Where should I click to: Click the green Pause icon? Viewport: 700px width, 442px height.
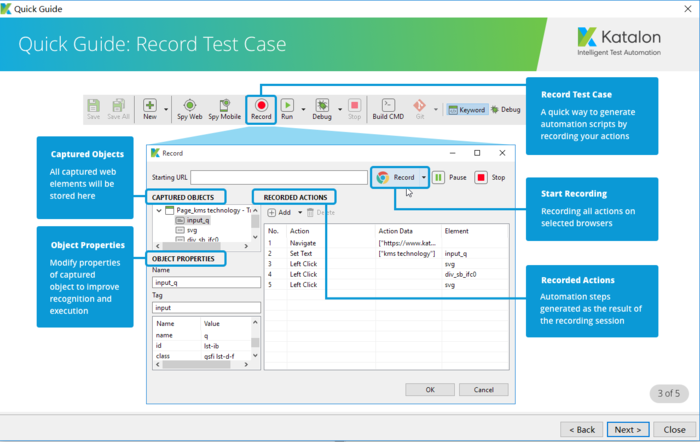pos(438,177)
